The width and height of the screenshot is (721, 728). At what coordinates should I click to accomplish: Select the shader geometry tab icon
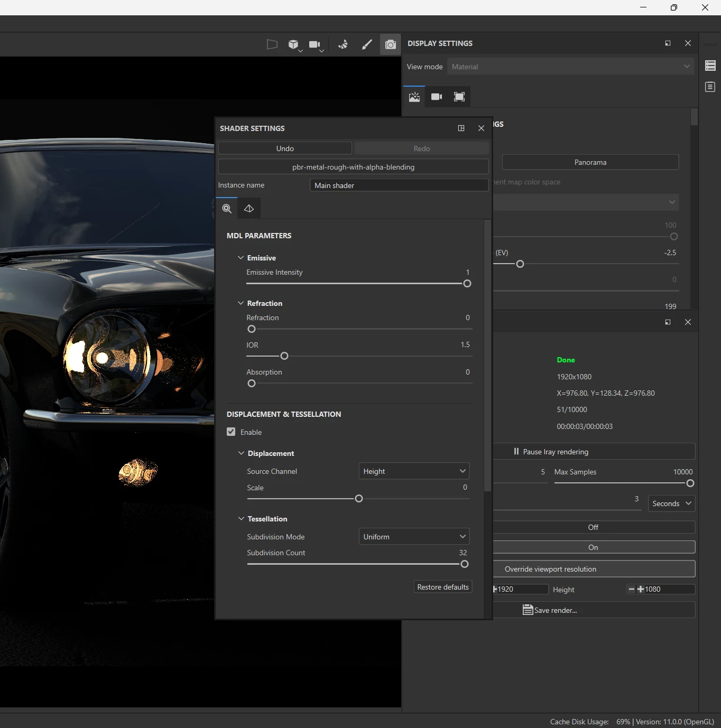tap(249, 209)
